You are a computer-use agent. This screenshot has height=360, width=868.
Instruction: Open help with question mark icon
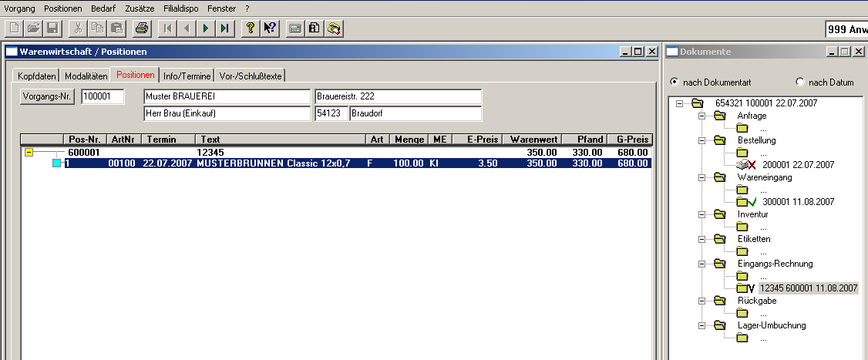click(x=250, y=29)
